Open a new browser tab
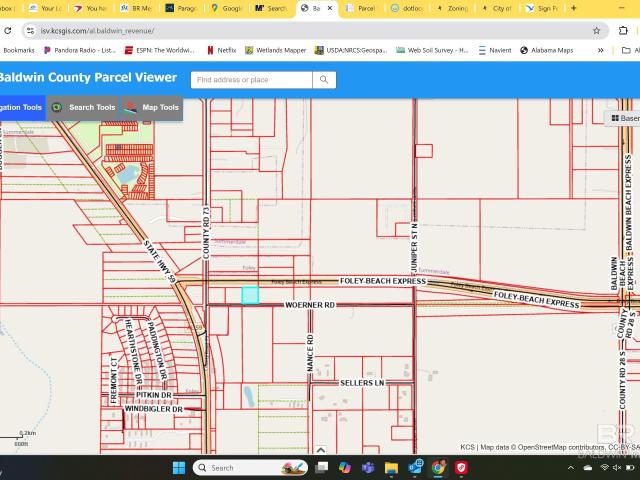Viewport: 640px width, 480px height. (574, 8)
